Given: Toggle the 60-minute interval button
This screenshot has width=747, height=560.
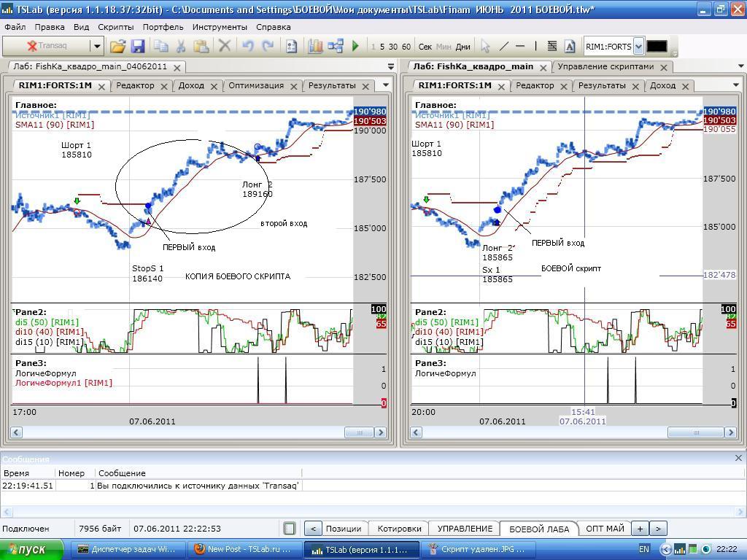Looking at the screenshot, I should pos(406,47).
